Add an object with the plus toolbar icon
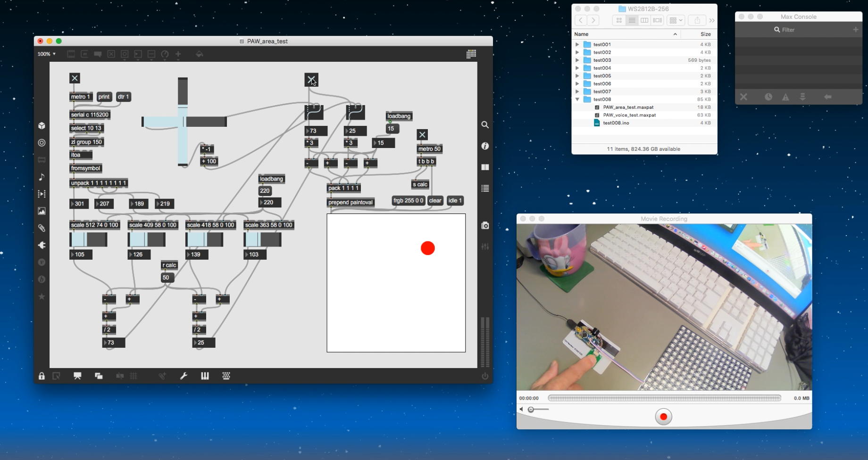 [x=178, y=54]
